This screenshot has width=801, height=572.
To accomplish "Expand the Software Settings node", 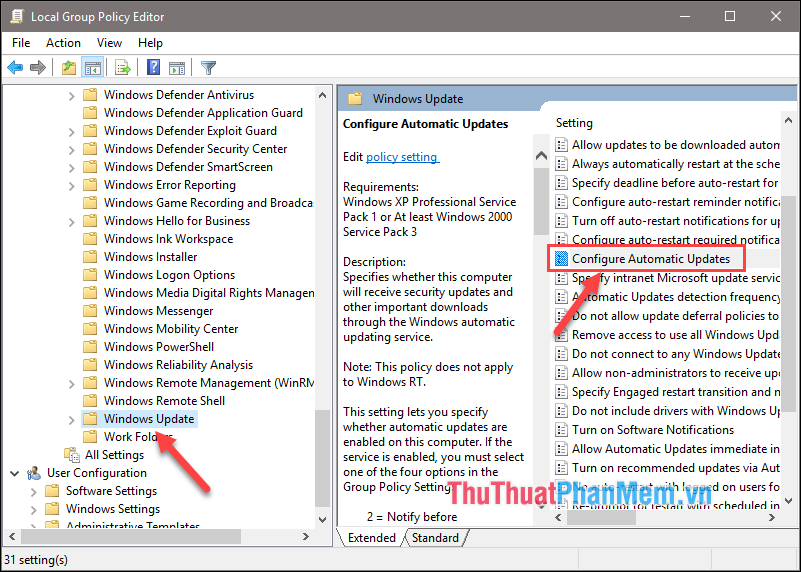I will [34, 492].
